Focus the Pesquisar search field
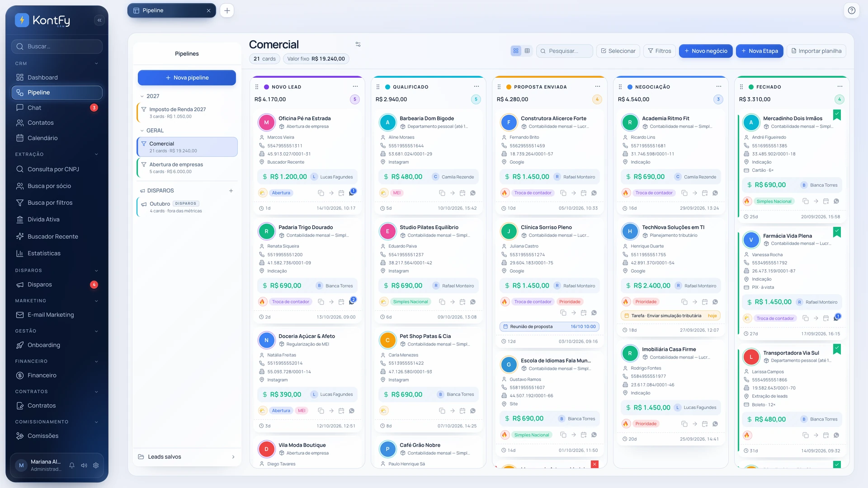The image size is (868, 488). pos(565,51)
